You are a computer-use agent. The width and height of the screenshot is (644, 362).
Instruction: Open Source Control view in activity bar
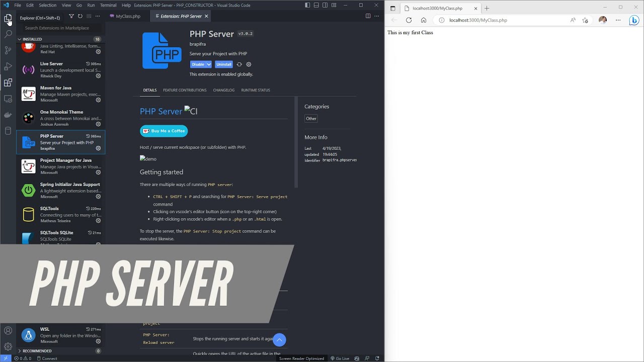[8, 50]
